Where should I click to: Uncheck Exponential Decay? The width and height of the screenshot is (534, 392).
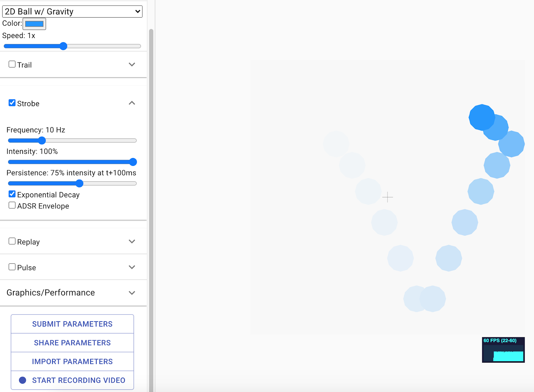[x=12, y=194]
